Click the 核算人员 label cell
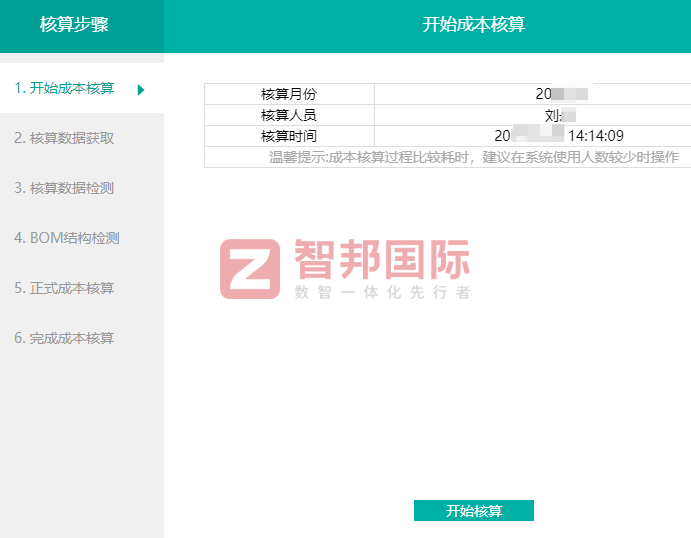Screen dimensions: 691x538 click(x=289, y=115)
